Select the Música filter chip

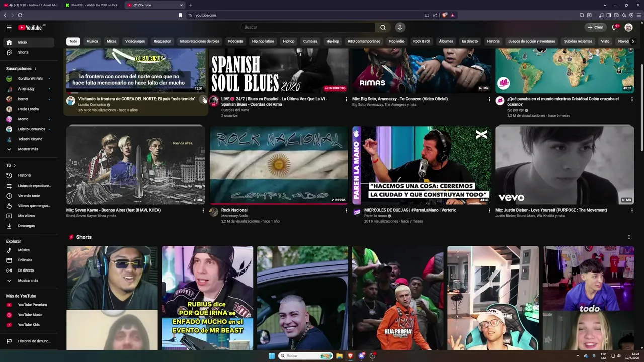[x=92, y=41]
